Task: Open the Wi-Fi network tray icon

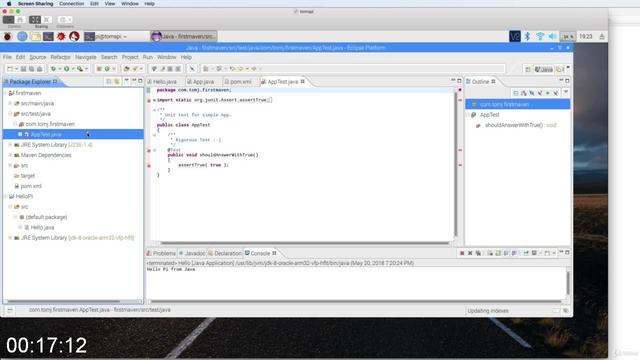Action: [x=540, y=36]
